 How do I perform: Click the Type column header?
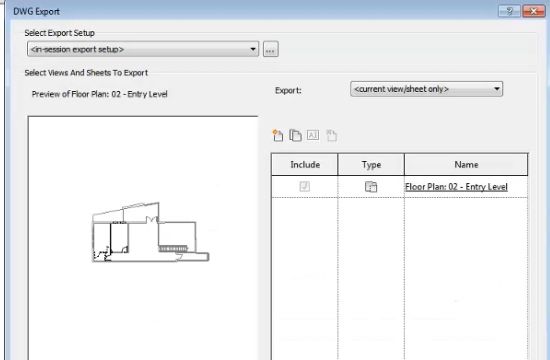[371, 165]
